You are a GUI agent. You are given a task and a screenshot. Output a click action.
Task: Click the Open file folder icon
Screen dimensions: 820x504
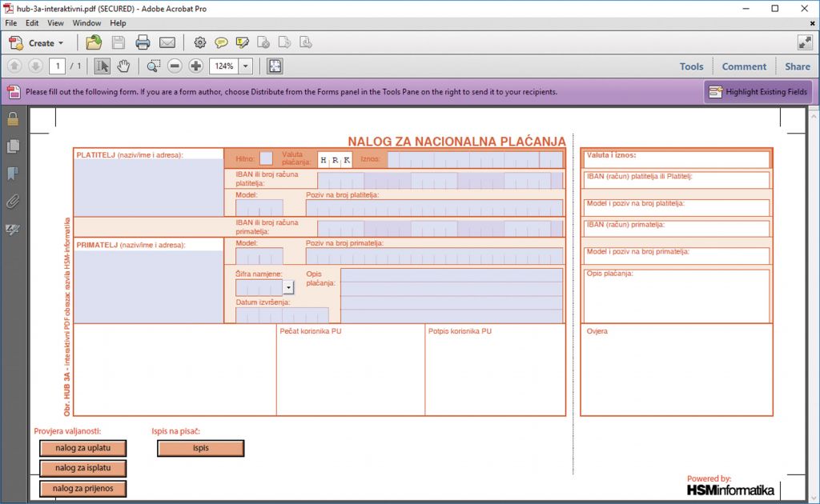pyautogui.click(x=94, y=42)
